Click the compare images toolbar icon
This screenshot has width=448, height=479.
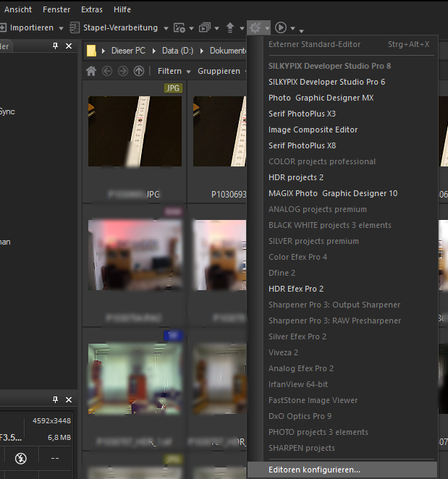(205, 27)
